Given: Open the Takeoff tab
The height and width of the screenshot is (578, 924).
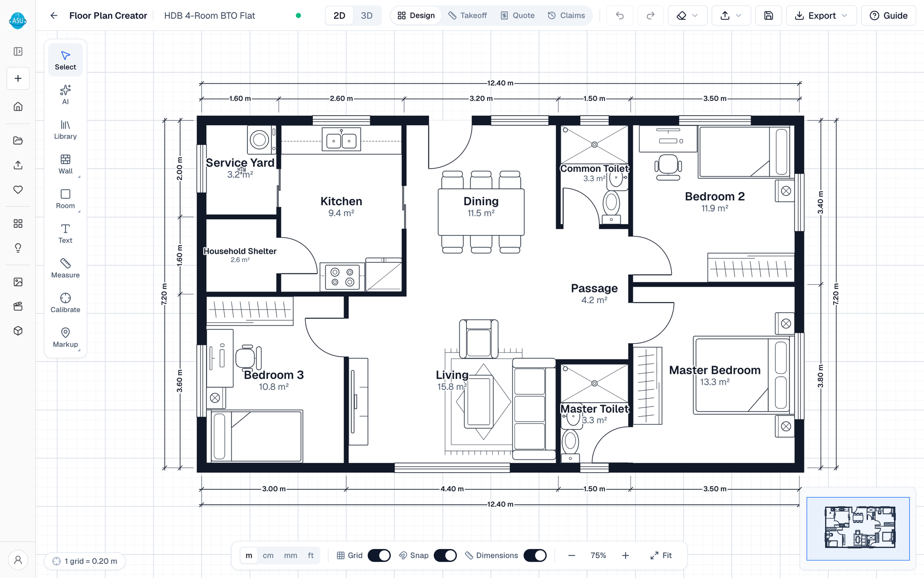Looking at the screenshot, I should click(x=468, y=15).
